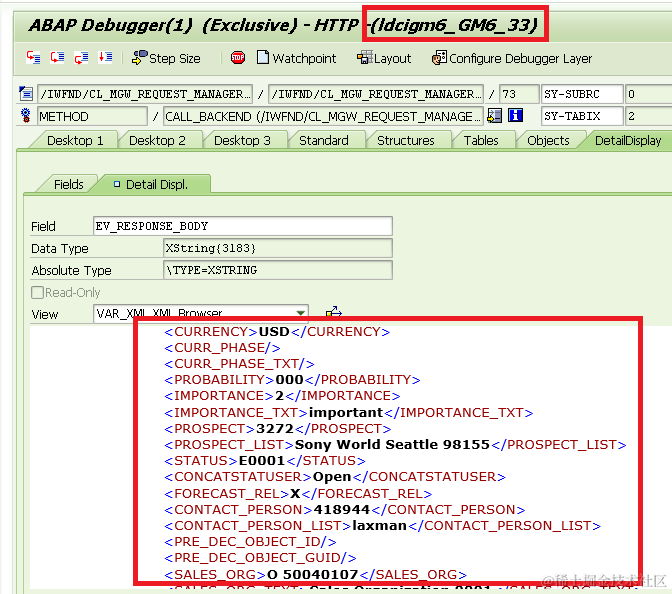Viewport: 672px width, 594px height.
Task: Click the SALES_ORG value O 50040107
Action: pyautogui.click(x=312, y=574)
